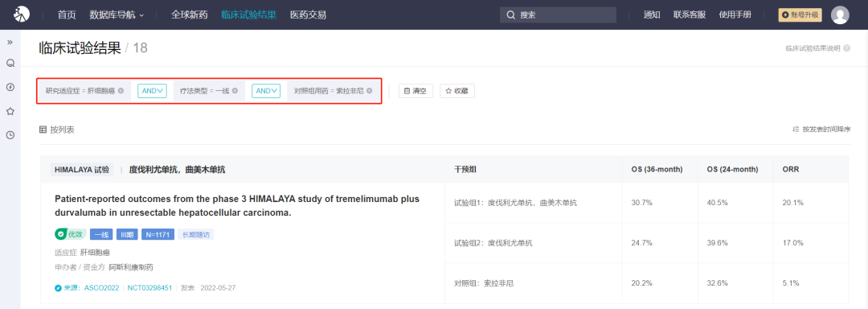Image resolution: width=868 pixels, height=309 pixels.
Task: Click the ORR column header
Action: 791,170
